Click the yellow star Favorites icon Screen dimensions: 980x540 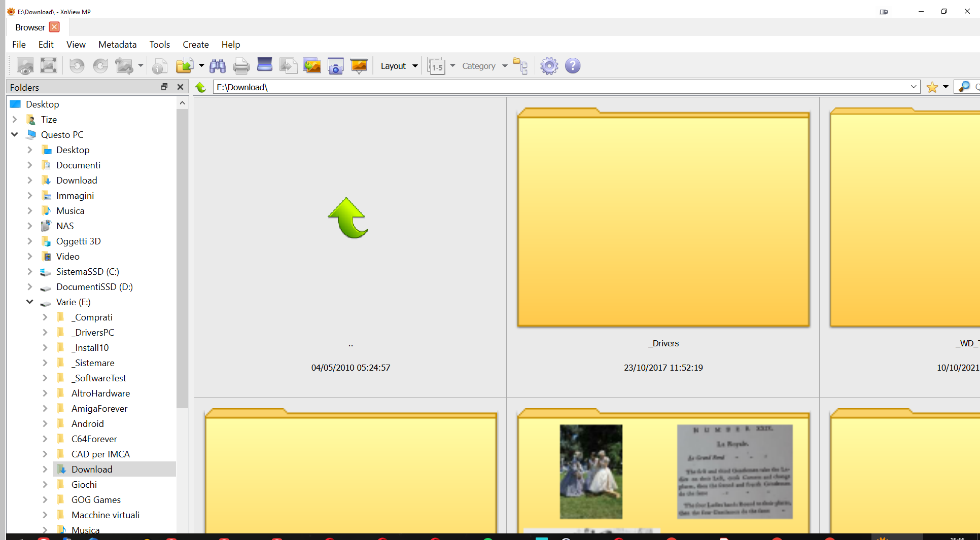[932, 87]
